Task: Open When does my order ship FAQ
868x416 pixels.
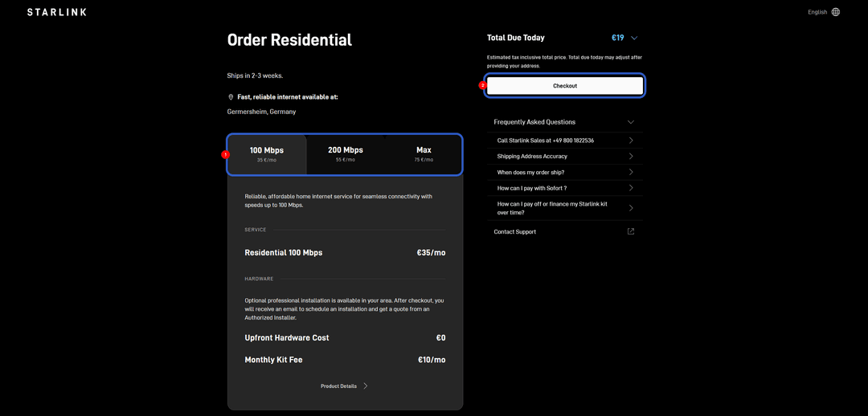Action: [565, 173]
